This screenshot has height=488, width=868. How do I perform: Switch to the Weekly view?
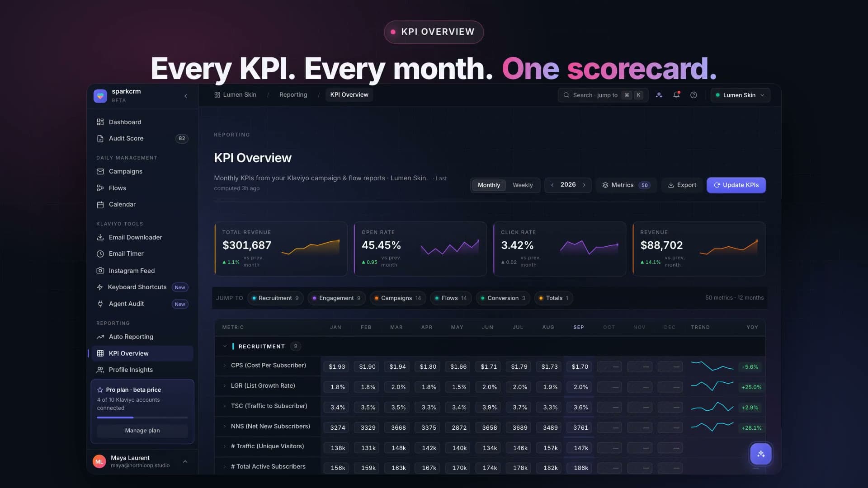(x=523, y=185)
